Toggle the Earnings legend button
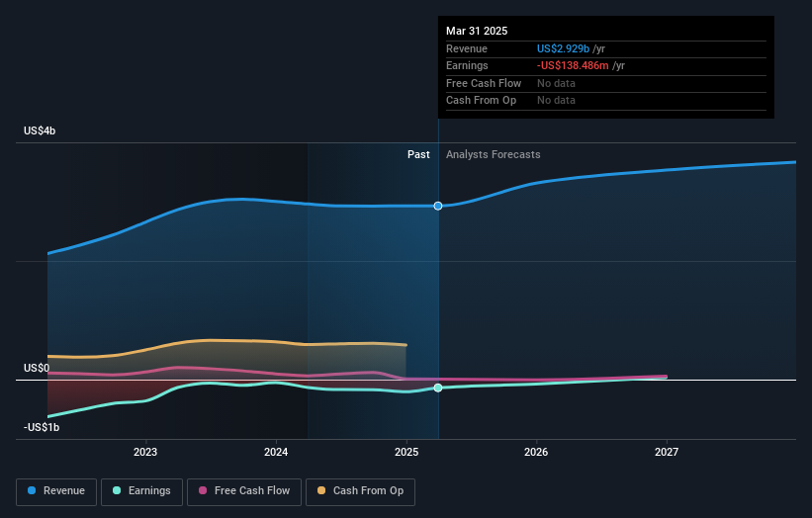 tap(141, 491)
